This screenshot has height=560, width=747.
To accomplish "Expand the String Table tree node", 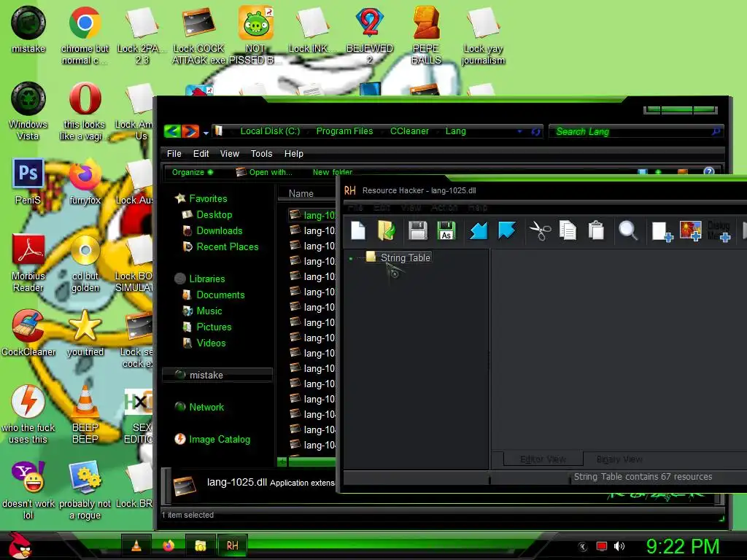I will (x=351, y=259).
